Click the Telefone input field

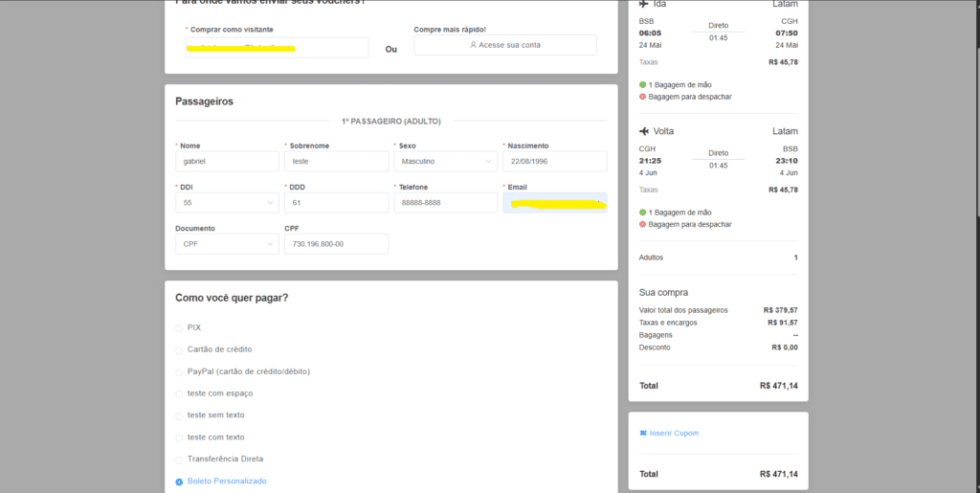pyautogui.click(x=445, y=203)
